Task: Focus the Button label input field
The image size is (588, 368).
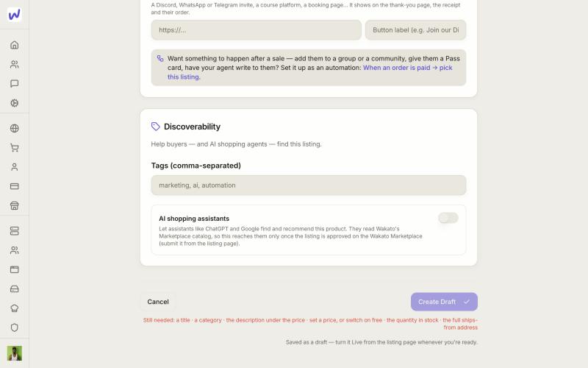Action: coord(415,30)
